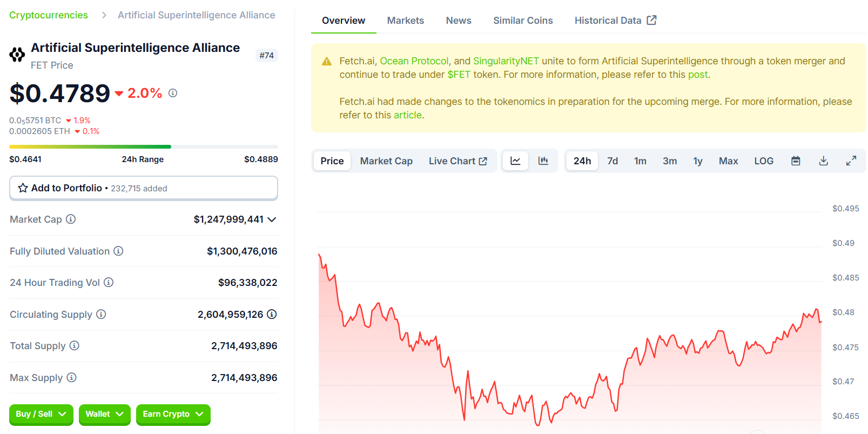Screen dimensions: 868x434
Task: Open the calendar date range picker
Action: (x=796, y=161)
